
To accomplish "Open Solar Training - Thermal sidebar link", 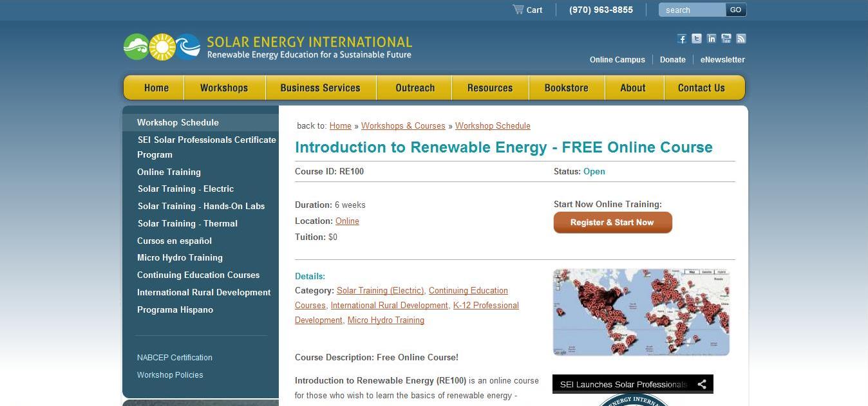I will pos(187,223).
